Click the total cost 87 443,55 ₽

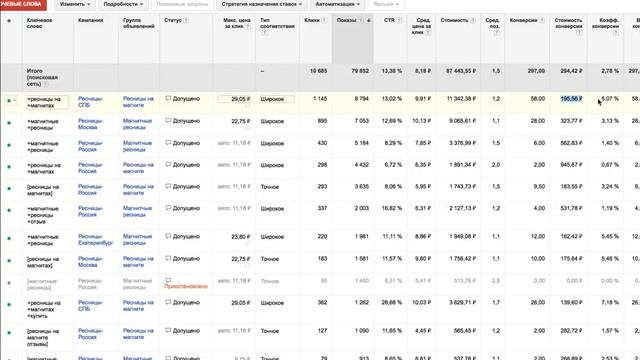pos(461,71)
